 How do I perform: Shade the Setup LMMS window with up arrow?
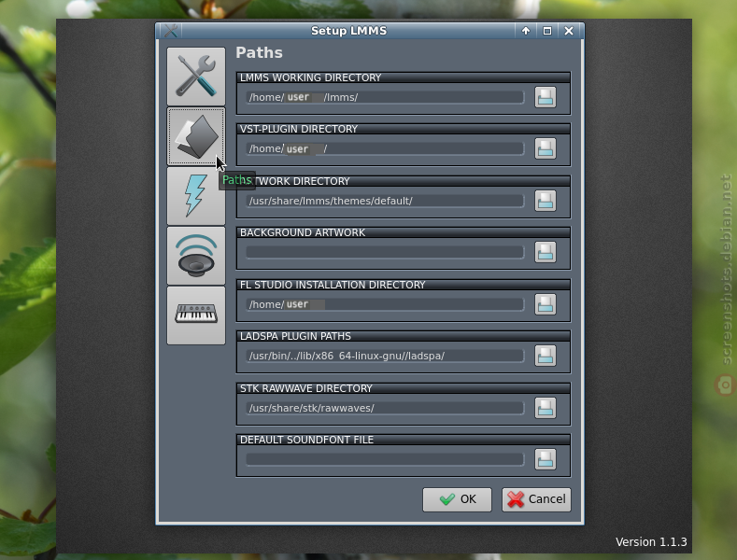526,31
